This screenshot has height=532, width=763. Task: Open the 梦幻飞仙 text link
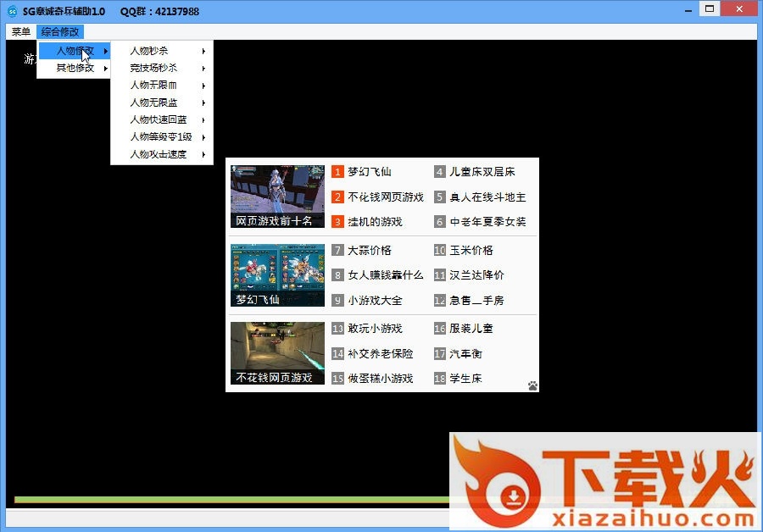pyautogui.click(x=370, y=172)
